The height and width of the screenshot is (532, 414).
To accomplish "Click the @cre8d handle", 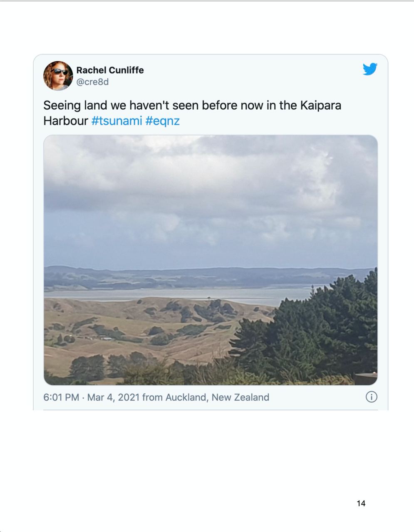I will pyautogui.click(x=92, y=82).
